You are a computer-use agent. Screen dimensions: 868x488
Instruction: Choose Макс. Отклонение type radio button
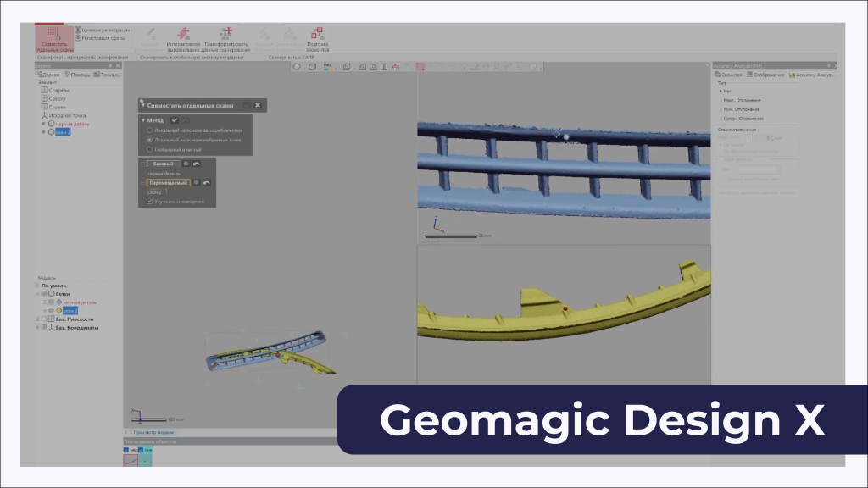[x=721, y=100]
